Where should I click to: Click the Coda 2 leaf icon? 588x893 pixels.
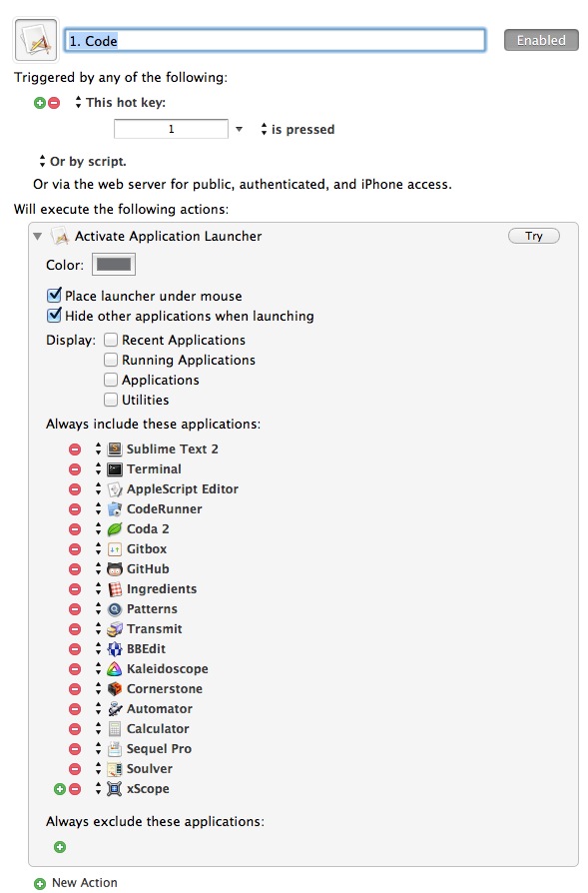pos(115,529)
